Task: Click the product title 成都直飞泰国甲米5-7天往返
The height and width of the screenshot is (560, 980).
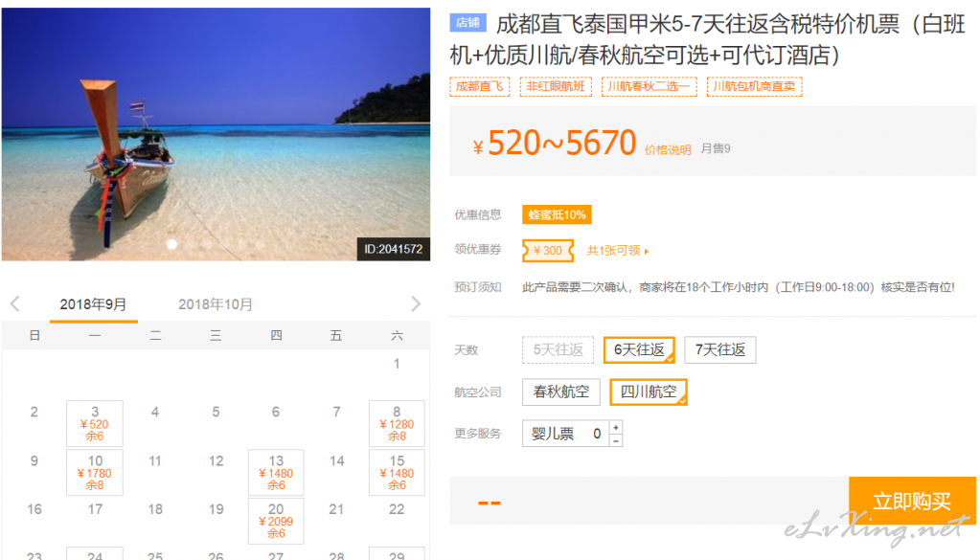Action: tap(708, 40)
